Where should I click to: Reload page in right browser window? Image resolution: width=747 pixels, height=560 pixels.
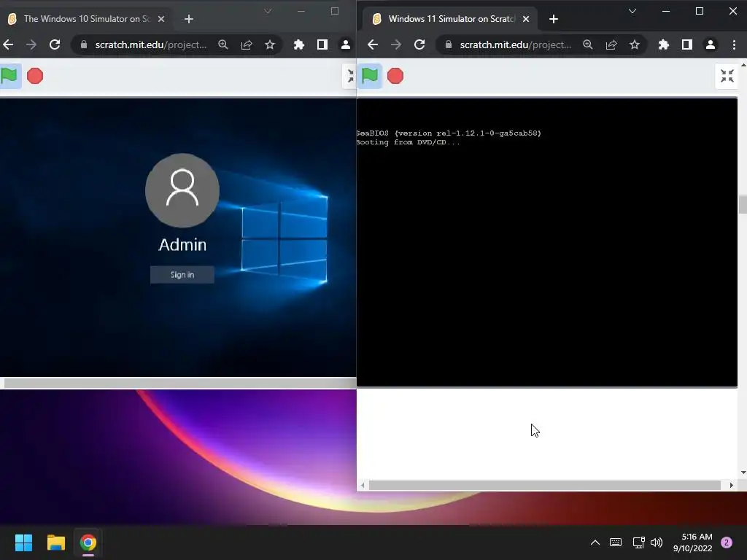pyautogui.click(x=419, y=44)
